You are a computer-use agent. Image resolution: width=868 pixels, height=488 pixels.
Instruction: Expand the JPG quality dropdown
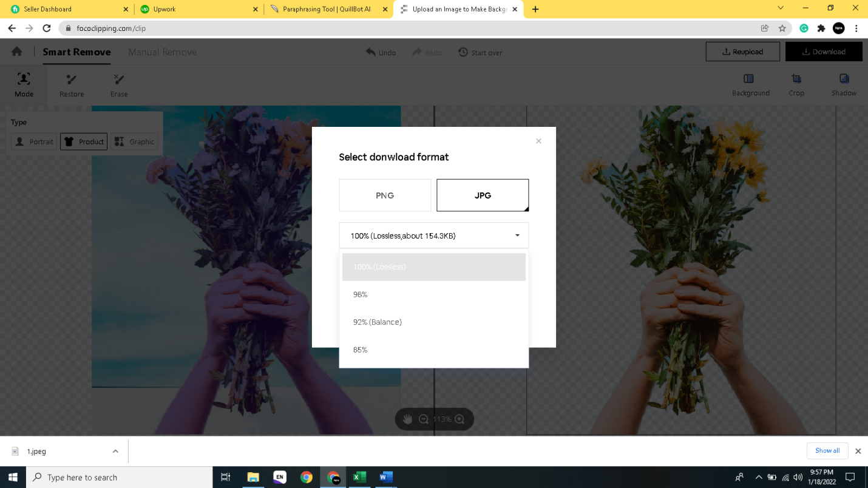point(433,236)
